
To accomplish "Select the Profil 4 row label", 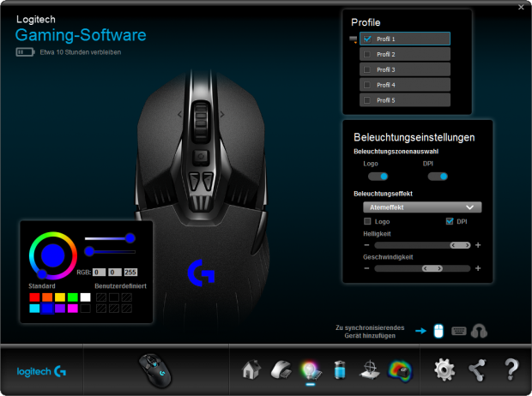I will 386,85.
